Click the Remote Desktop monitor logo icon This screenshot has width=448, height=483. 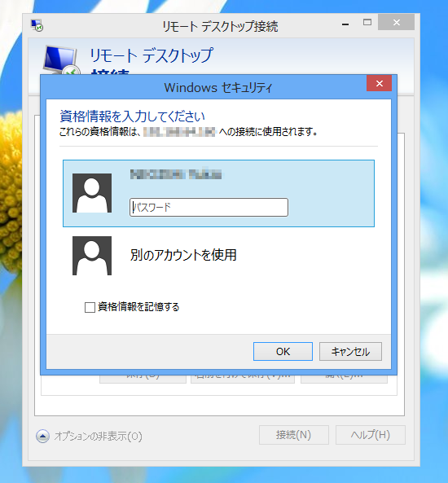pyautogui.click(x=61, y=60)
